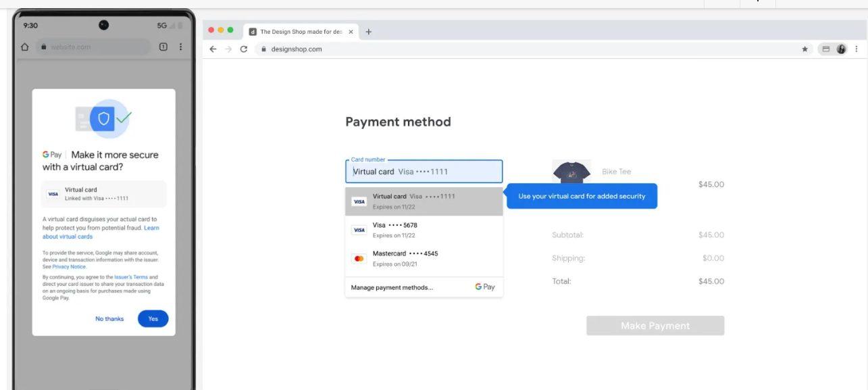Click the home icon in the phone browser
This screenshot has height=390, width=868.
click(25, 47)
